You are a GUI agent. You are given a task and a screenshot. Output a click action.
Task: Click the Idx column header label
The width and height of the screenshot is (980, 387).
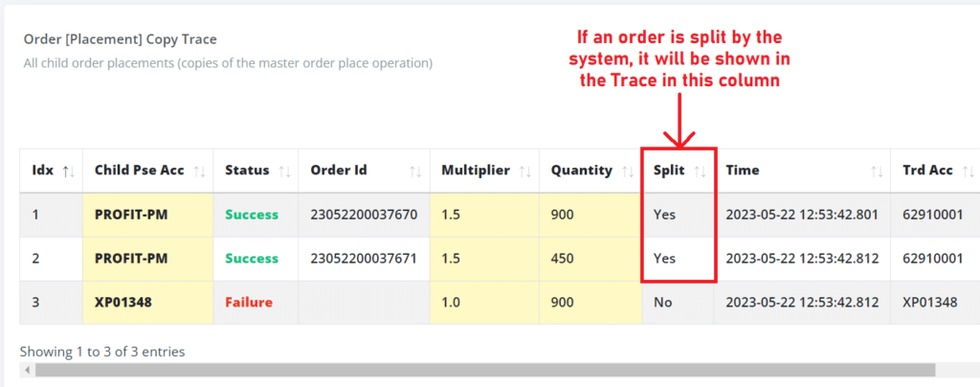(43, 171)
